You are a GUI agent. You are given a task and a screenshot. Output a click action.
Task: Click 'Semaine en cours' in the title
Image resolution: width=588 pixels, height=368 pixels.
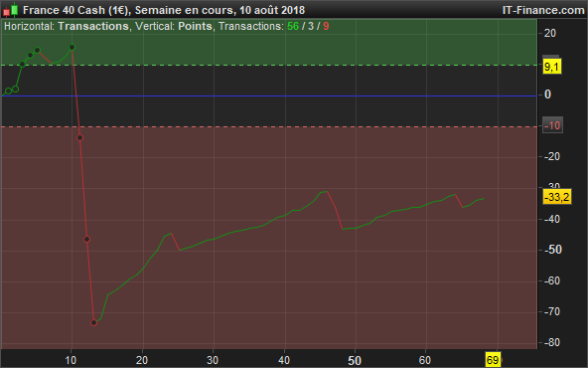point(184,10)
